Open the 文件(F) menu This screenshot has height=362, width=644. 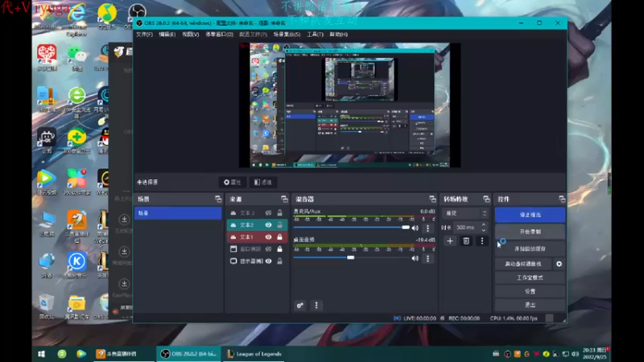tap(144, 35)
